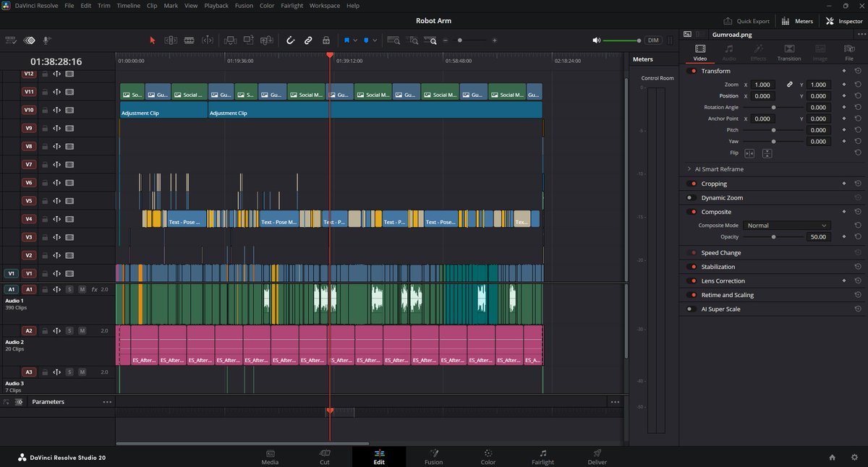This screenshot has height=467, width=868.
Task: Adjust the Opacity slider handle
Action: pyautogui.click(x=773, y=237)
